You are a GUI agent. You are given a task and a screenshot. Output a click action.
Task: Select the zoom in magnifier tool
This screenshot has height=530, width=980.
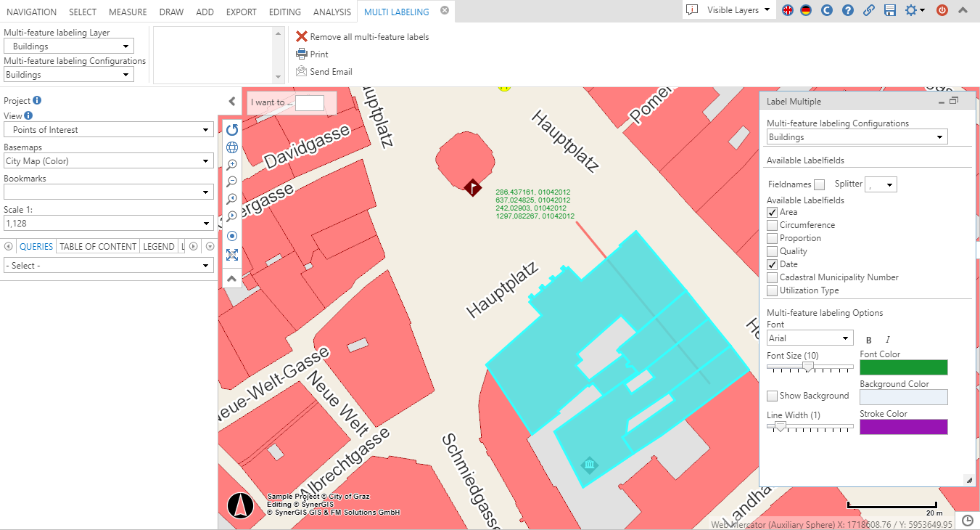[231, 164]
